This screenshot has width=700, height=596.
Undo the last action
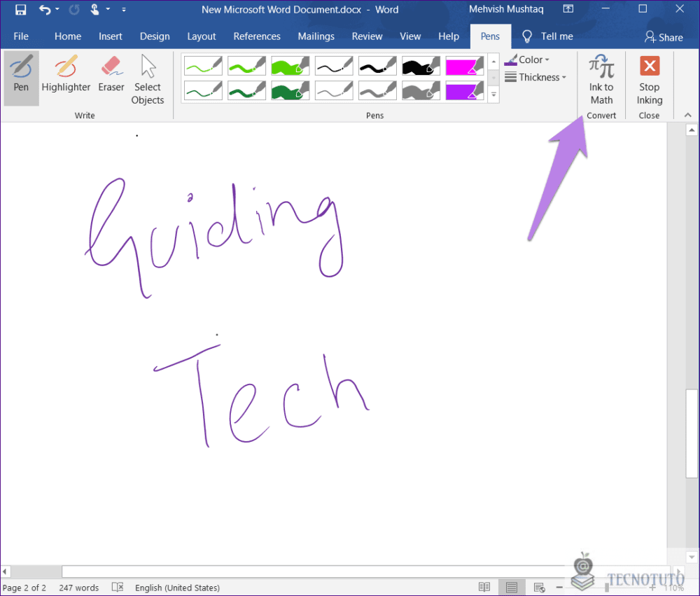point(45,9)
